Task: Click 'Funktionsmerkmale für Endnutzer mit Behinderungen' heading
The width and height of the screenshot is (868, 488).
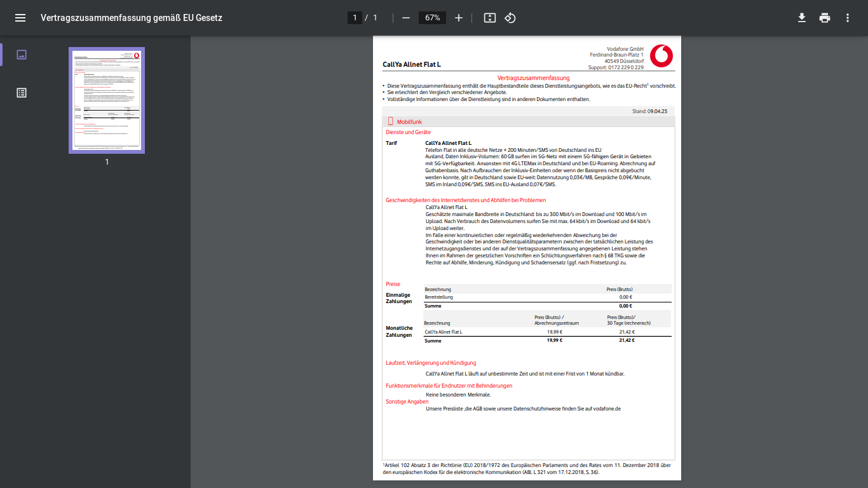Action: click(449, 386)
